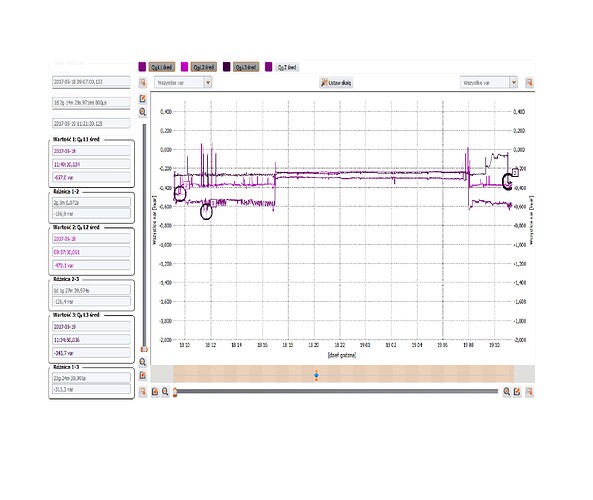Viewport: 593px width, 500px height.
Task: Open the Qg Σ śred color swatch
Action: click(269, 67)
